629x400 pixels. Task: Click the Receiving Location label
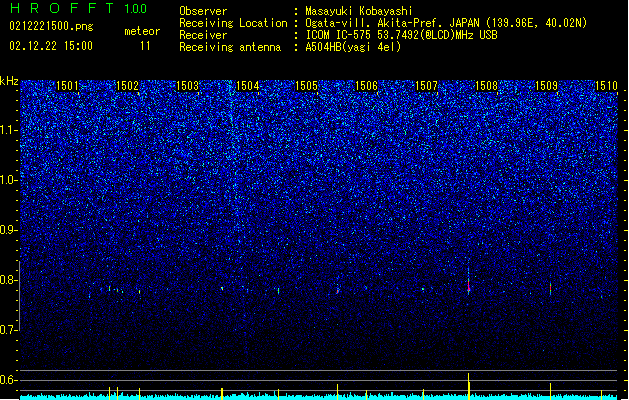pos(233,23)
